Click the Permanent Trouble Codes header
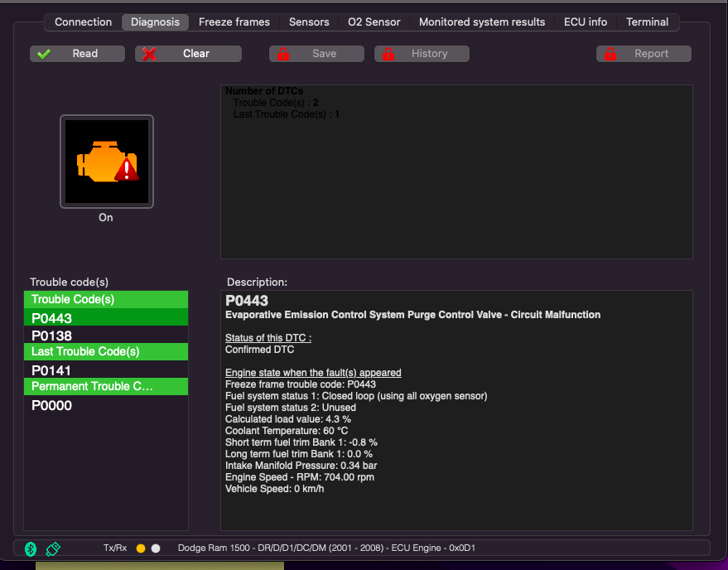Viewport: 728px width, 570px height. 106,386
